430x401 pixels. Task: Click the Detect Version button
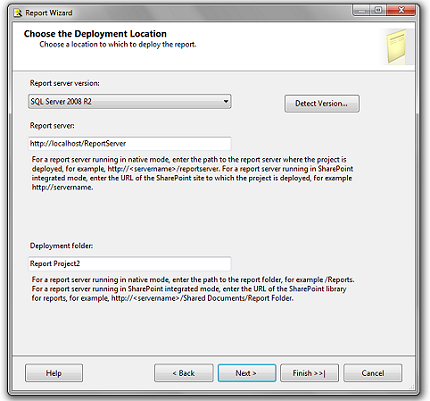click(322, 104)
